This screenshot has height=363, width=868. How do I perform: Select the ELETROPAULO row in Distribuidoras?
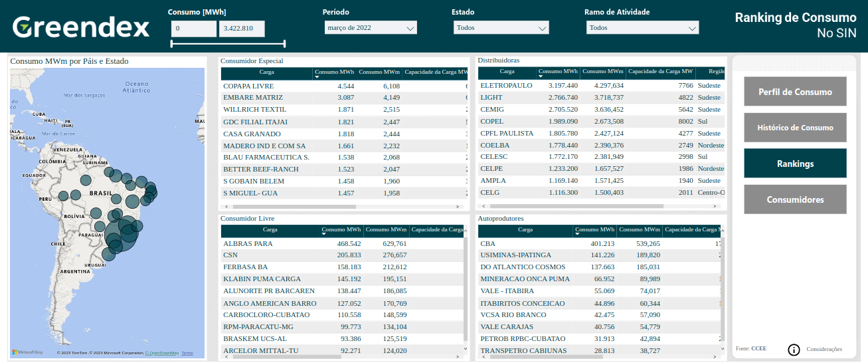click(x=506, y=86)
